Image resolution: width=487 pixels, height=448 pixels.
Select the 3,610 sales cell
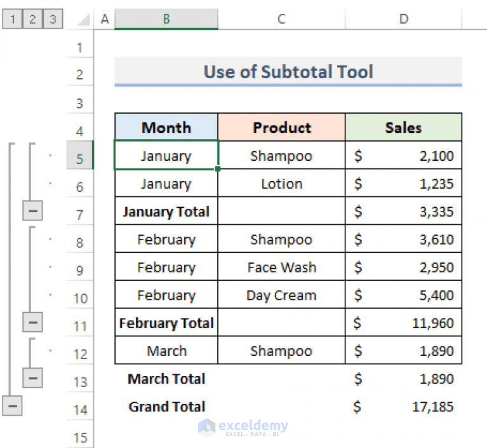pyautogui.click(x=403, y=239)
